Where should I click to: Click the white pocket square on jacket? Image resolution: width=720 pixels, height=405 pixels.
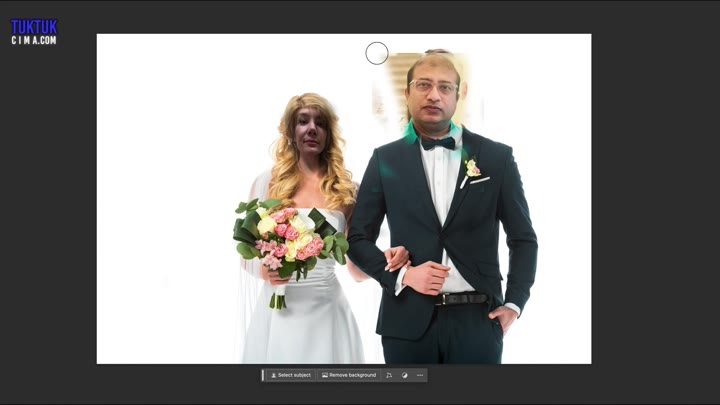481,181
